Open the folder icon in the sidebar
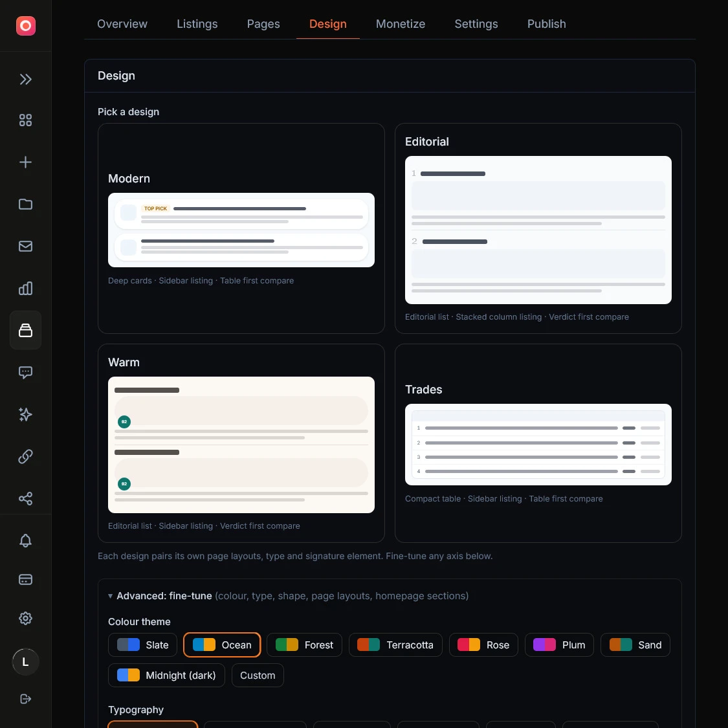 pos(25,204)
